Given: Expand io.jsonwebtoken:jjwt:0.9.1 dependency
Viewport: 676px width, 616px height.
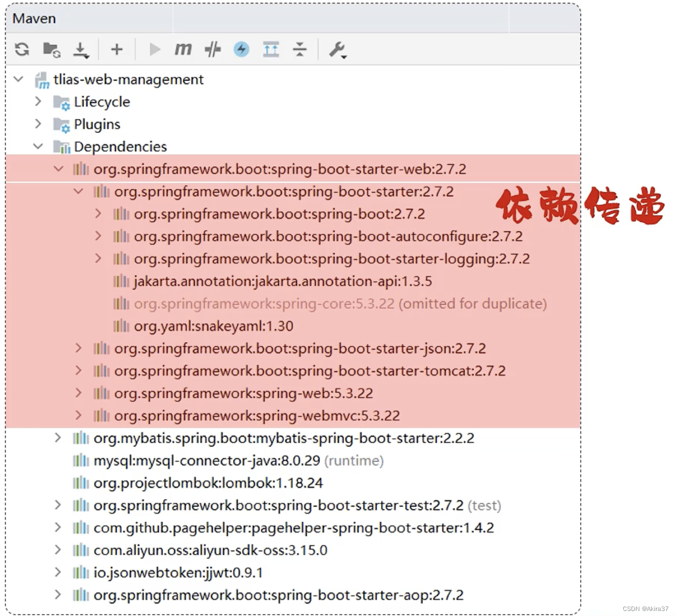Looking at the screenshot, I should click(x=58, y=572).
